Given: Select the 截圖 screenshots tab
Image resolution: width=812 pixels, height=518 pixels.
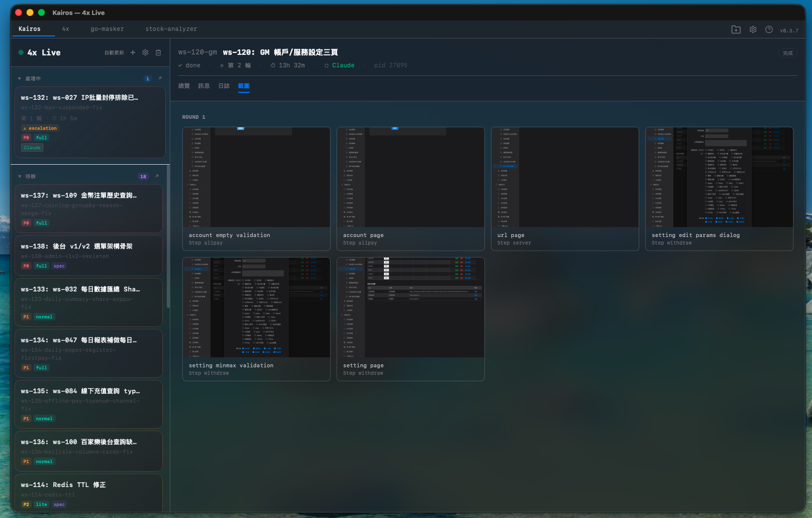Looking at the screenshot, I should pos(244,86).
